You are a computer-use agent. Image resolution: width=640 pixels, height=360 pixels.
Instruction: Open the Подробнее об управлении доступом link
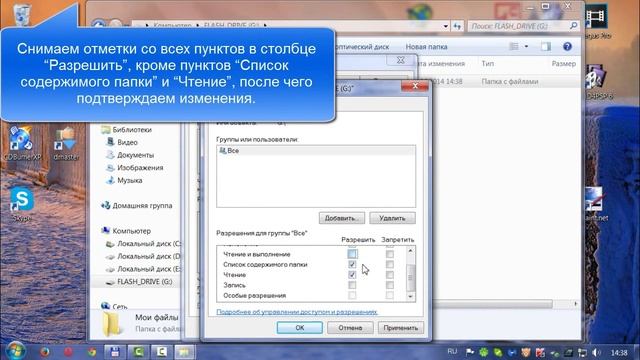pyautogui.click(x=297, y=312)
